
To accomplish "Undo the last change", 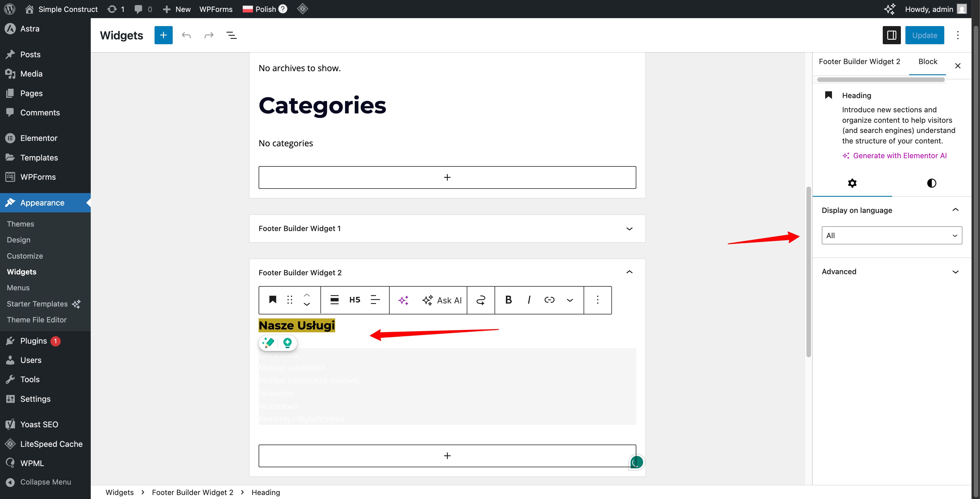I will (186, 35).
